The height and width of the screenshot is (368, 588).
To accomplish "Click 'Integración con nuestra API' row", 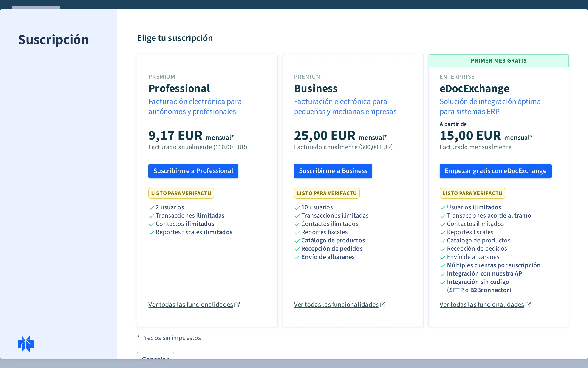I will 482,273.
